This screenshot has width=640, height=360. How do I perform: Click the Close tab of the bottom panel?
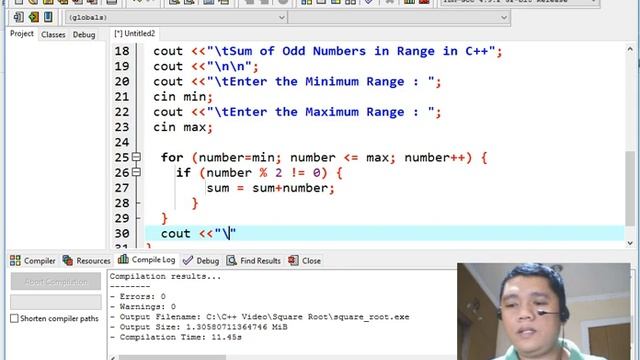pos(304,260)
